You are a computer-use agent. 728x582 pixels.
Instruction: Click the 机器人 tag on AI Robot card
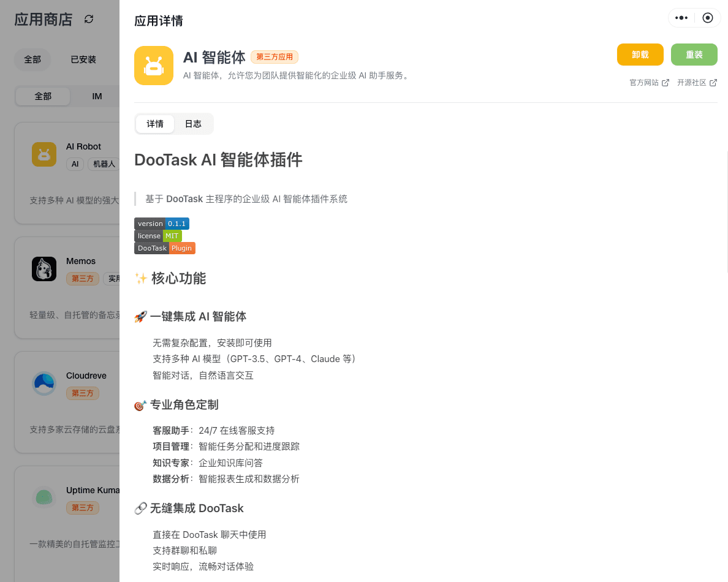(x=104, y=164)
